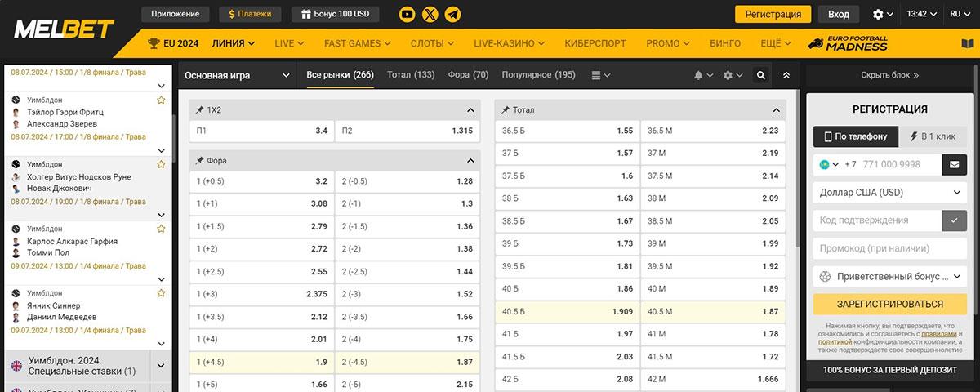Confirm code with checkmark button
The width and height of the screenshot is (980, 392).
(954, 220)
